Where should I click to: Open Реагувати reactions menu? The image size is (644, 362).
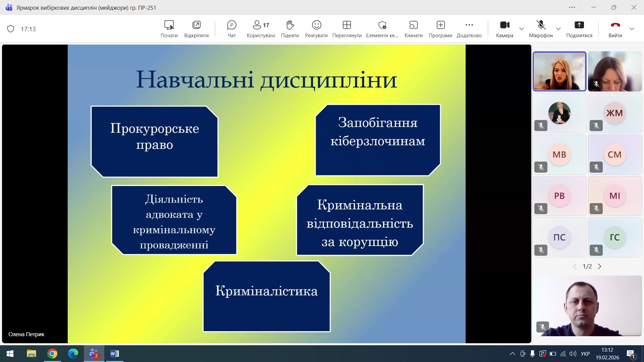point(316,28)
